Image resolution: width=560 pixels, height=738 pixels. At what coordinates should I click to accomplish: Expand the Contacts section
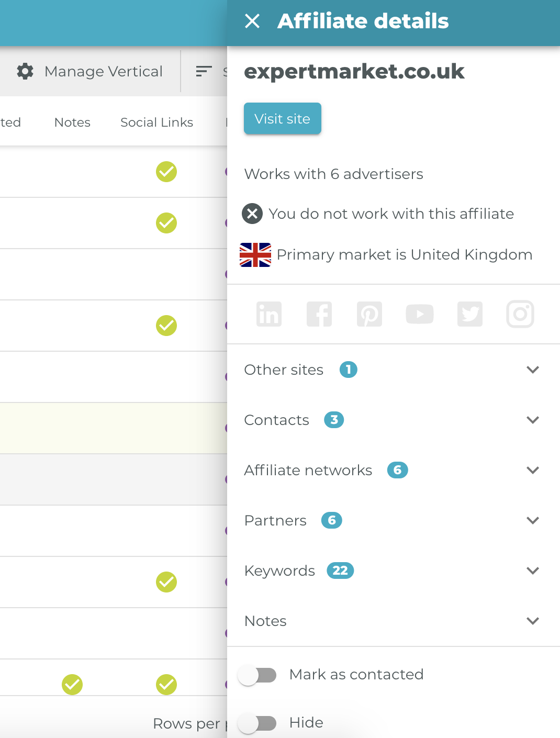coord(394,420)
